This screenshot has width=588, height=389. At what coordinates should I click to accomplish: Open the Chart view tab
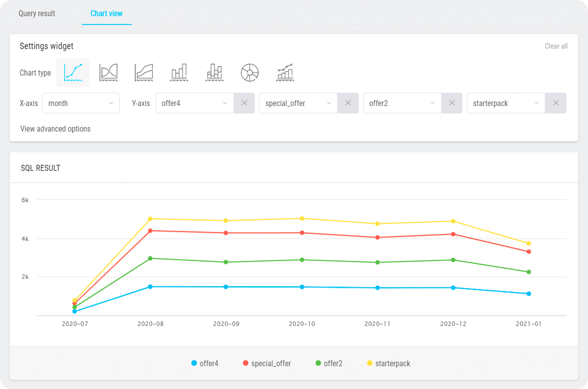[x=106, y=13]
